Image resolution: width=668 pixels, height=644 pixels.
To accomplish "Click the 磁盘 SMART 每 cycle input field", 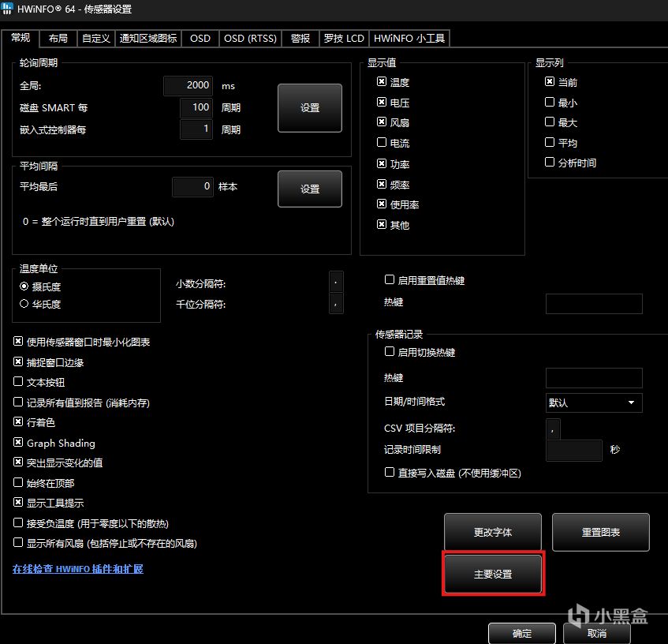I will (196, 107).
